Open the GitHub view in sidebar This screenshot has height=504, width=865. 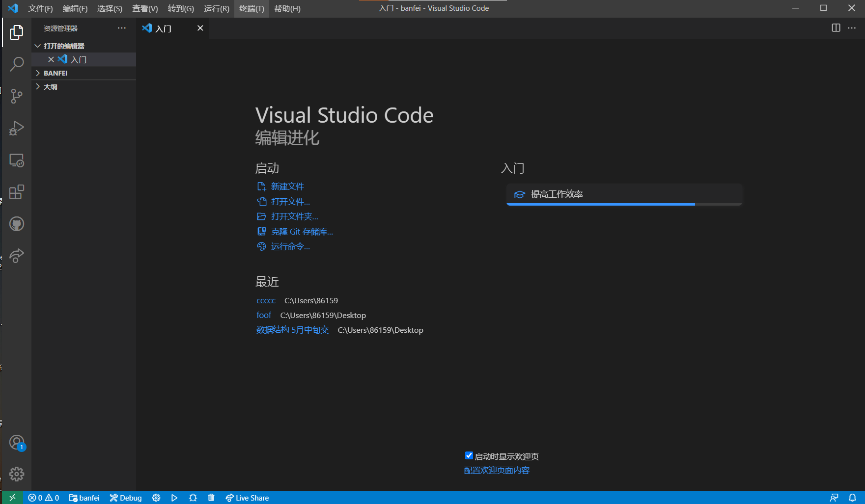[17, 224]
